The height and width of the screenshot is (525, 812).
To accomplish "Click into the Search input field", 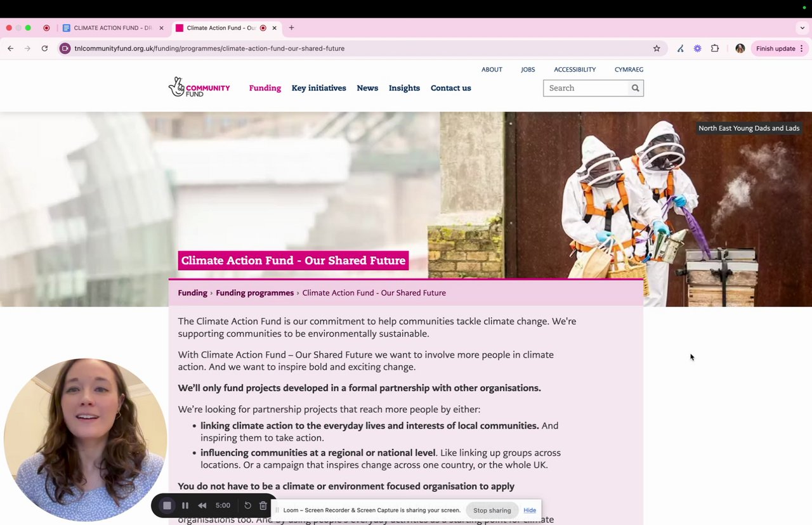I will click(x=586, y=88).
